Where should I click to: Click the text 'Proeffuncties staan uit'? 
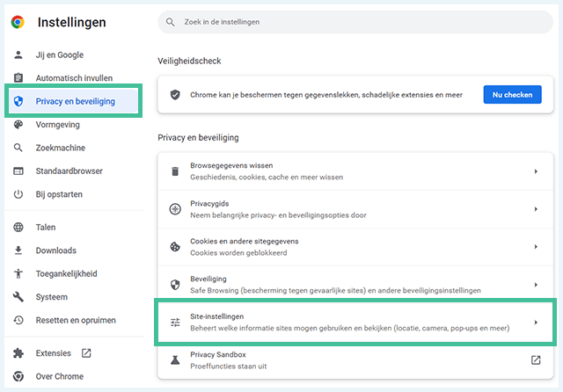(x=229, y=367)
